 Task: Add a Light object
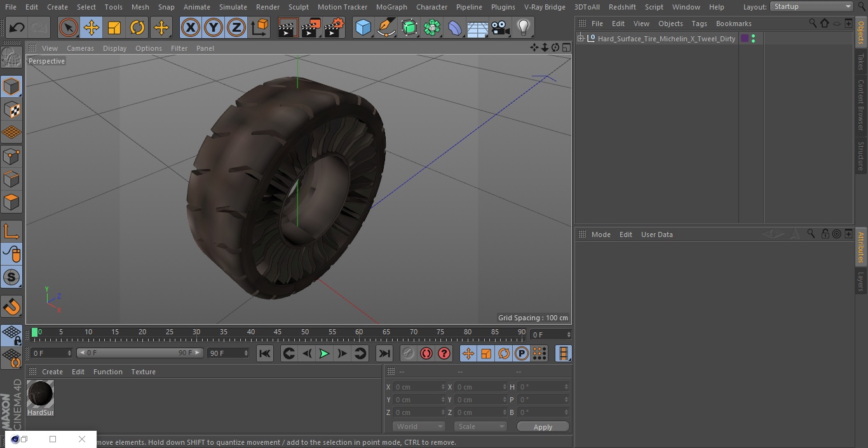pyautogui.click(x=524, y=27)
